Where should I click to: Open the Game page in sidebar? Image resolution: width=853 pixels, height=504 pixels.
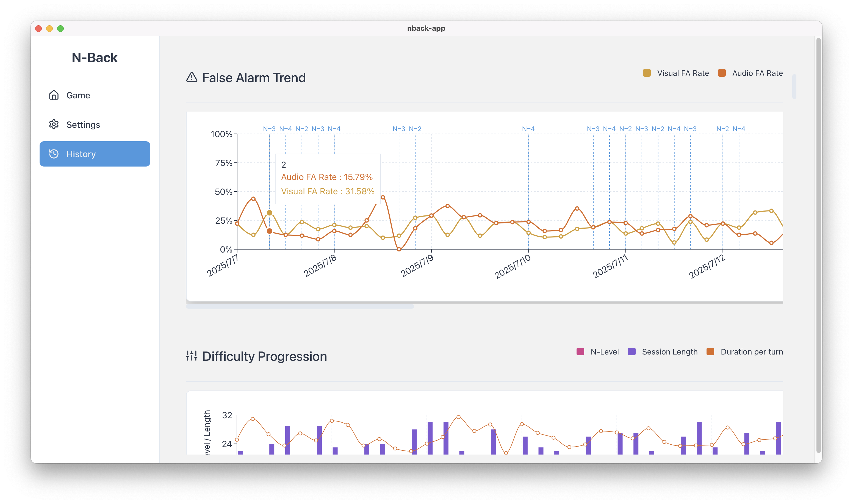click(78, 95)
